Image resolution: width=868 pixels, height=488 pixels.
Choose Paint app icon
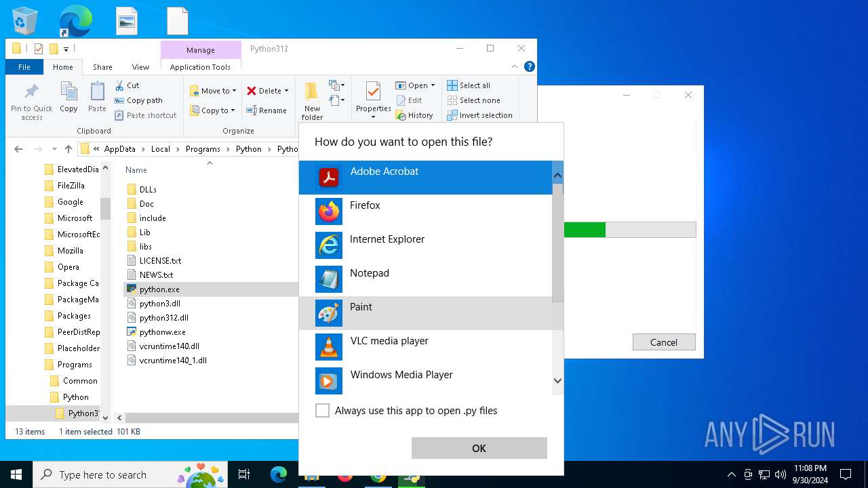point(329,313)
